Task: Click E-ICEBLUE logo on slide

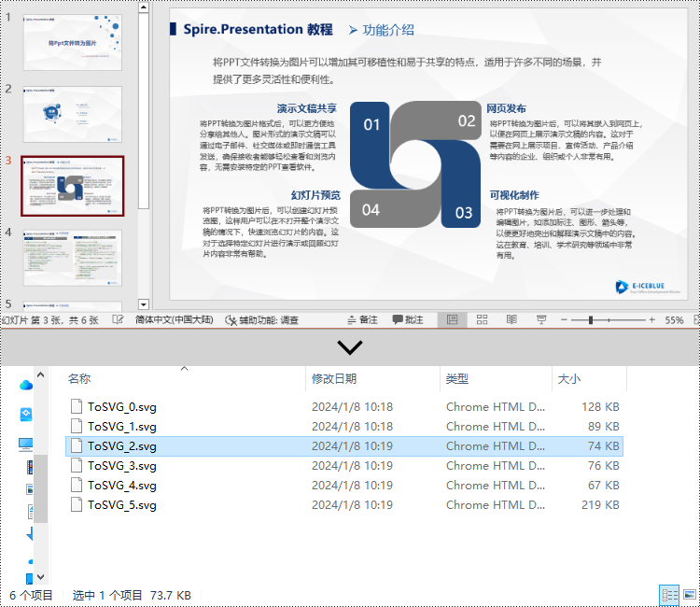Action: pos(648,287)
